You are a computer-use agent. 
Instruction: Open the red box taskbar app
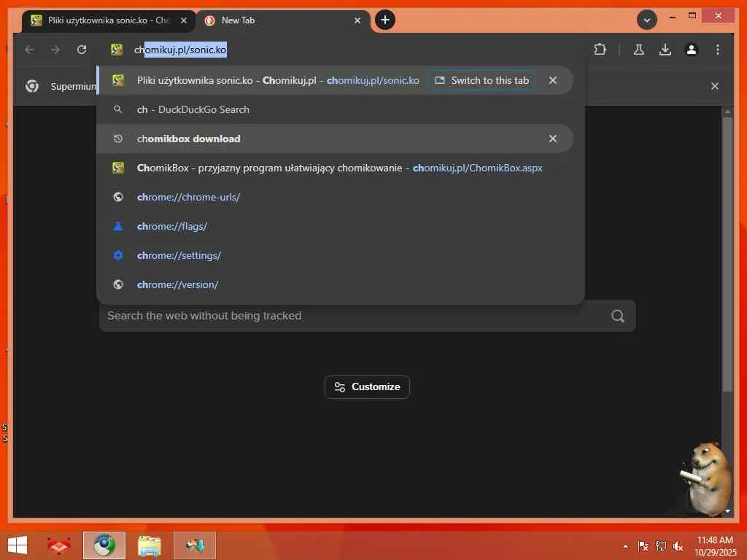(x=58, y=545)
